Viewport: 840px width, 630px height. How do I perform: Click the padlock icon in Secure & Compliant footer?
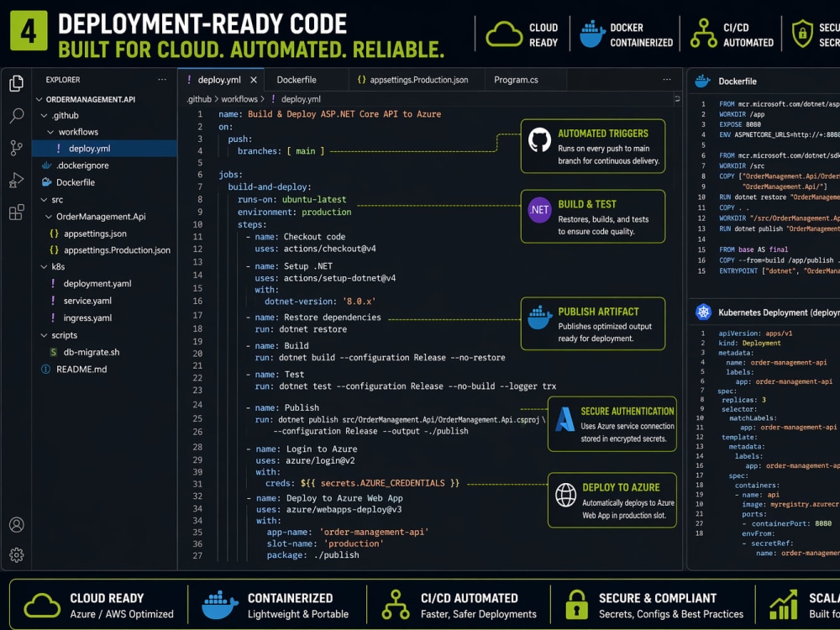tap(577, 604)
